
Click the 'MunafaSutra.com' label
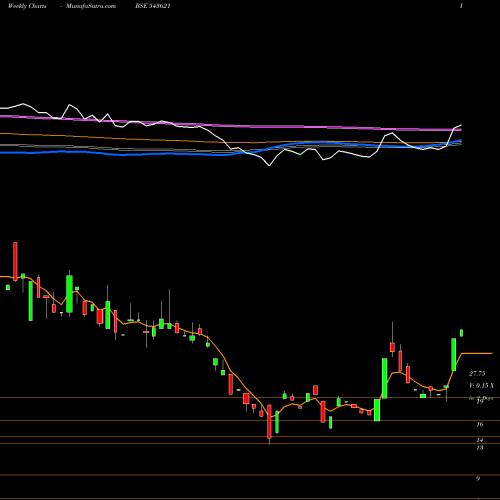pyautogui.click(x=91, y=6)
